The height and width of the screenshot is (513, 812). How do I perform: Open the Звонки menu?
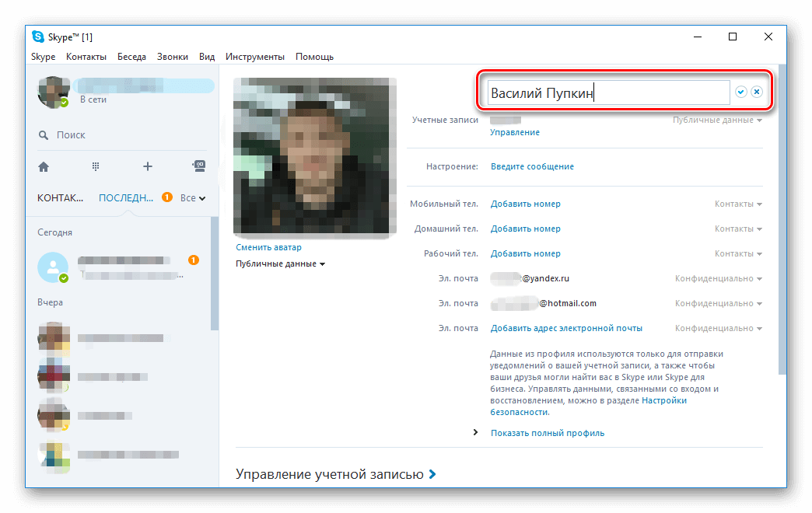[x=172, y=57]
